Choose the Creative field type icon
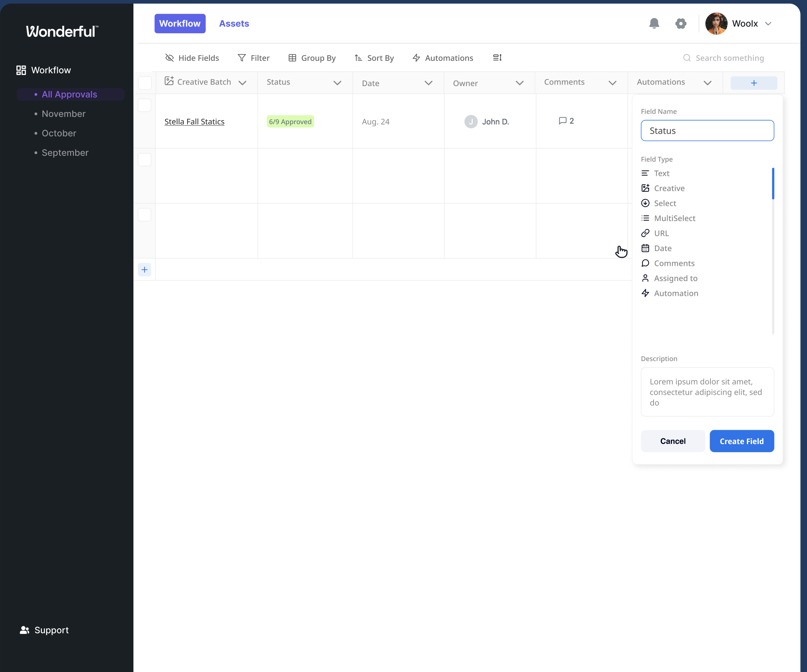The image size is (807, 672). click(x=645, y=188)
